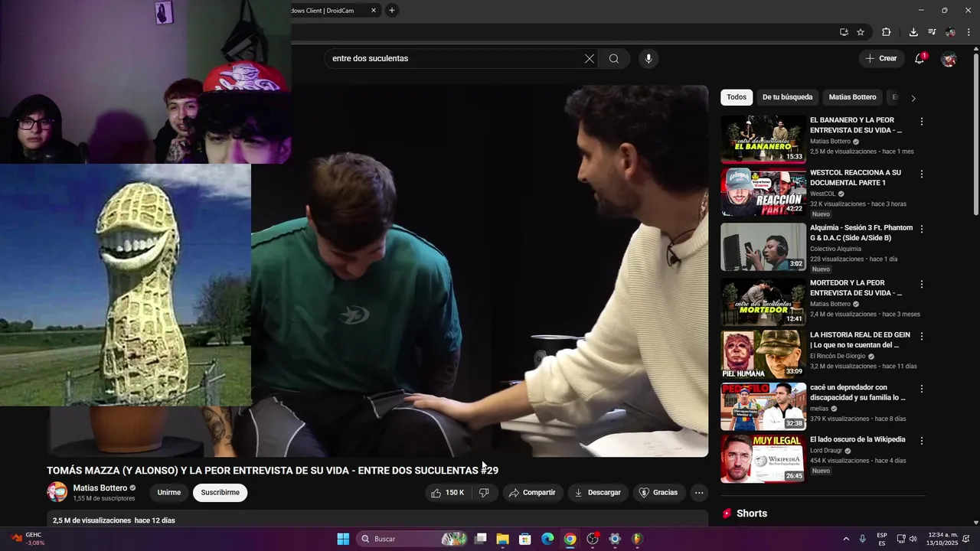Like the video showing 150 K
This screenshot has width=980, height=551.
coord(448,493)
